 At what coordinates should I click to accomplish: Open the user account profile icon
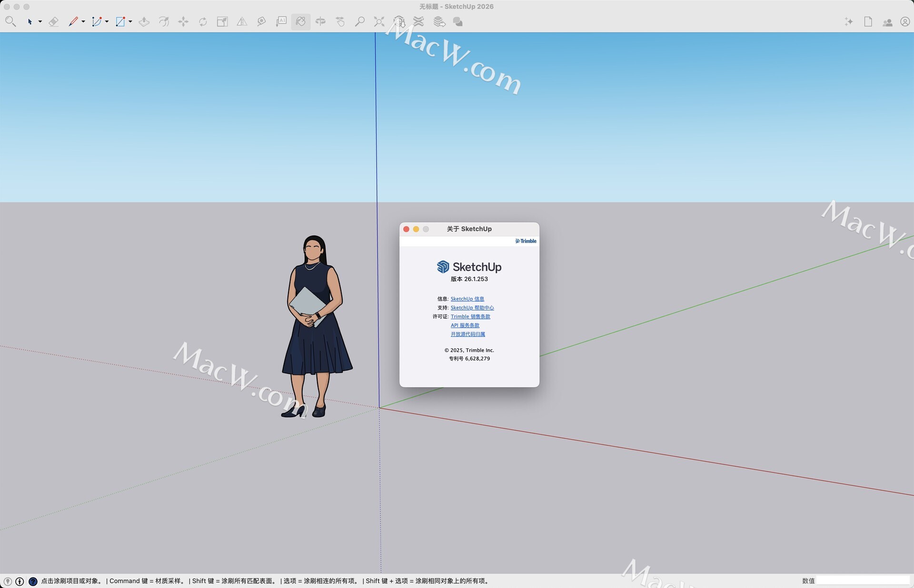[x=904, y=22]
